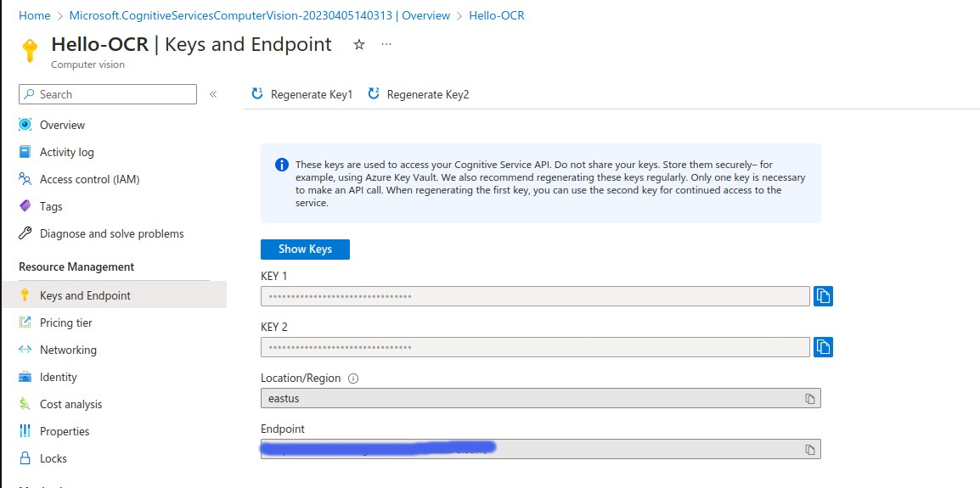The height and width of the screenshot is (488, 980).
Task: Copy the Location/Region value
Action: (x=810, y=399)
